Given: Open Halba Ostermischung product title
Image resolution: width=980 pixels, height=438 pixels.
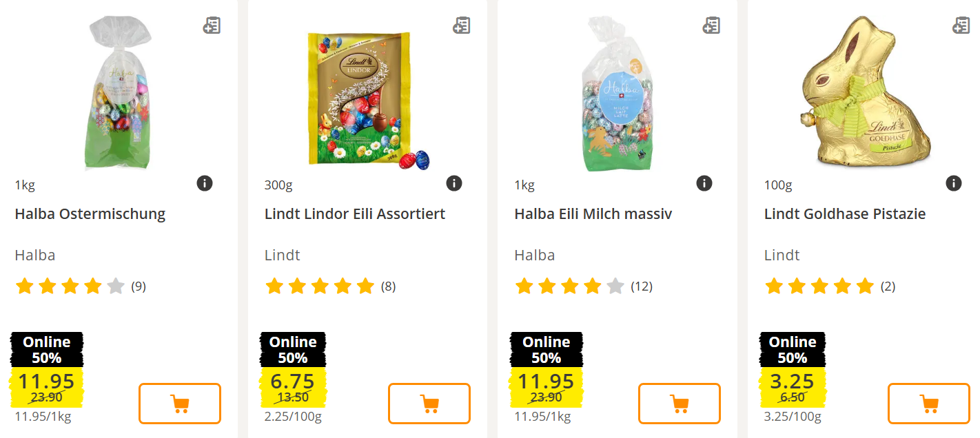Looking at the screenshot, I should [x=90, y=214].
